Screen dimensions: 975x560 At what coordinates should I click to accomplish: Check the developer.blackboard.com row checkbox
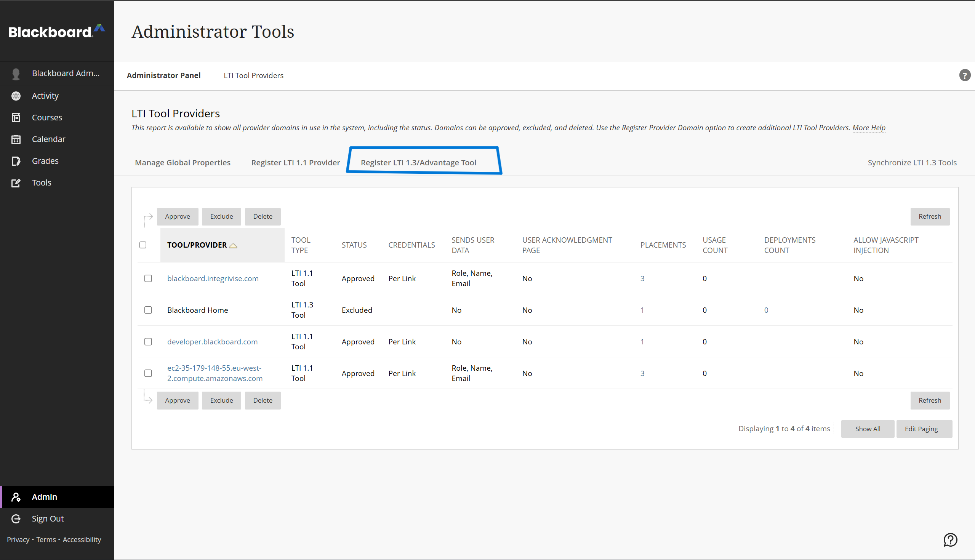coord(148,342)
